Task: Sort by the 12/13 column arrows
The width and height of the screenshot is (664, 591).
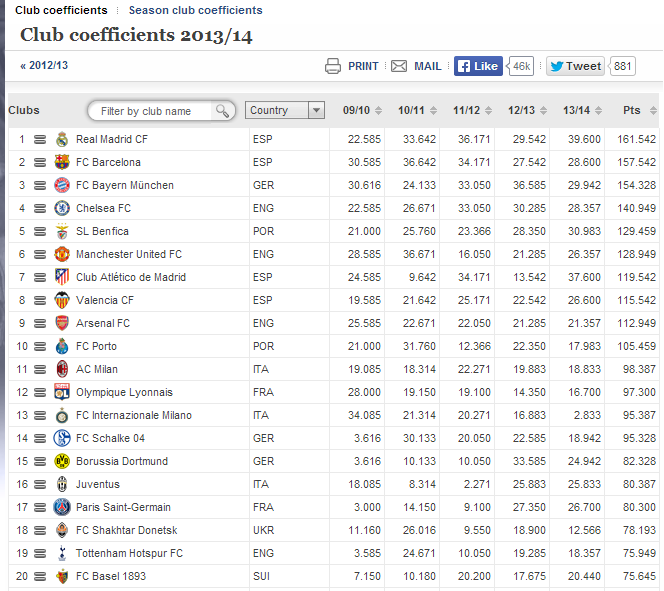Action: pos(543,110)
